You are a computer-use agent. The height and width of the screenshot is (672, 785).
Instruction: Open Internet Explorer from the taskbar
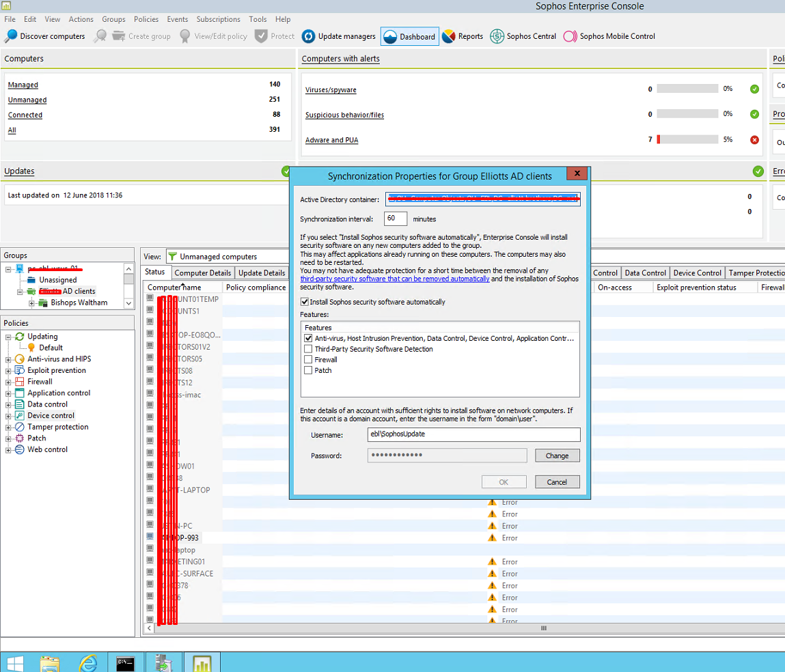pyautogui.click(x=88, y=663)
